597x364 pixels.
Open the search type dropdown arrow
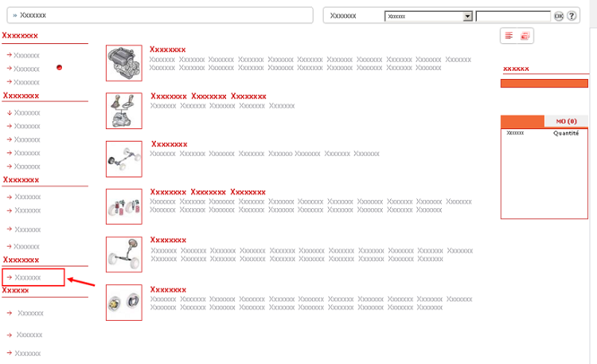pos(468,16)
